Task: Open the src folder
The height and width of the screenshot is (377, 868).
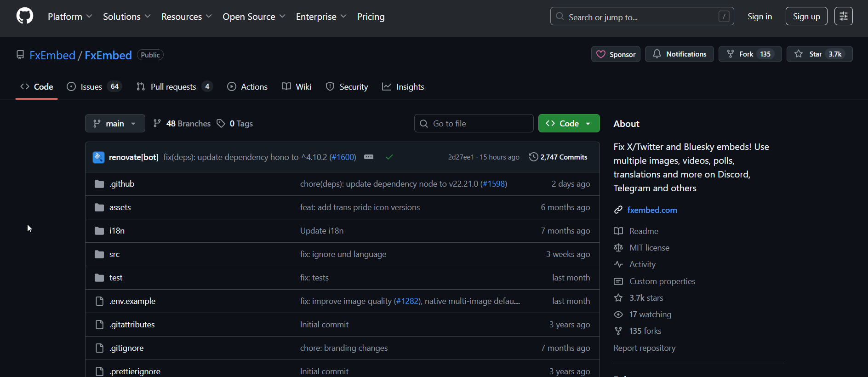Action: pyautogui.click(x=114, y=254)
